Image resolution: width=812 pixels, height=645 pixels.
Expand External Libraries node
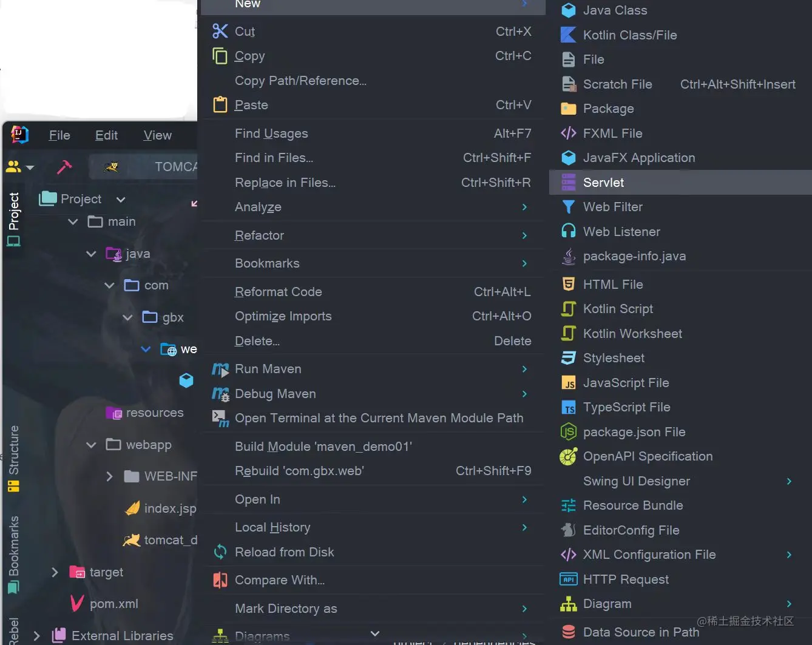point(36,636)
